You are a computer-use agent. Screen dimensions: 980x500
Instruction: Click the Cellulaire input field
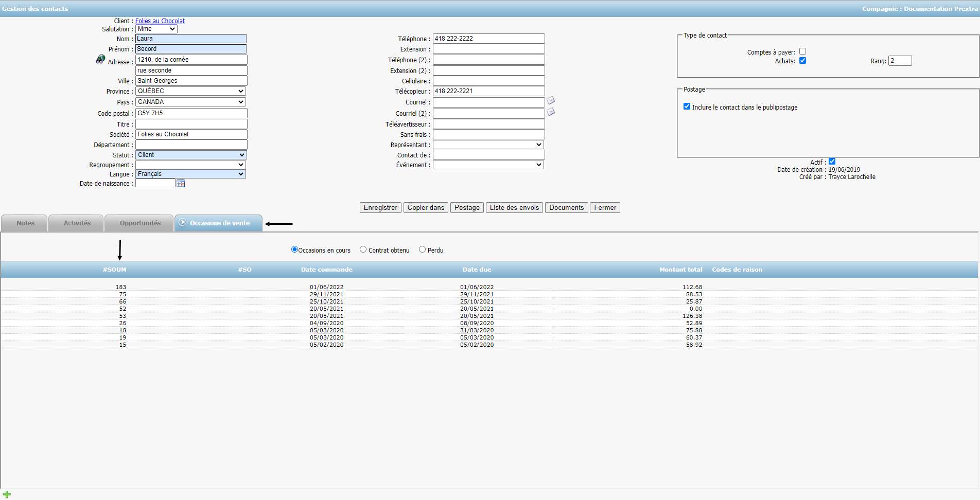(489, 81)
